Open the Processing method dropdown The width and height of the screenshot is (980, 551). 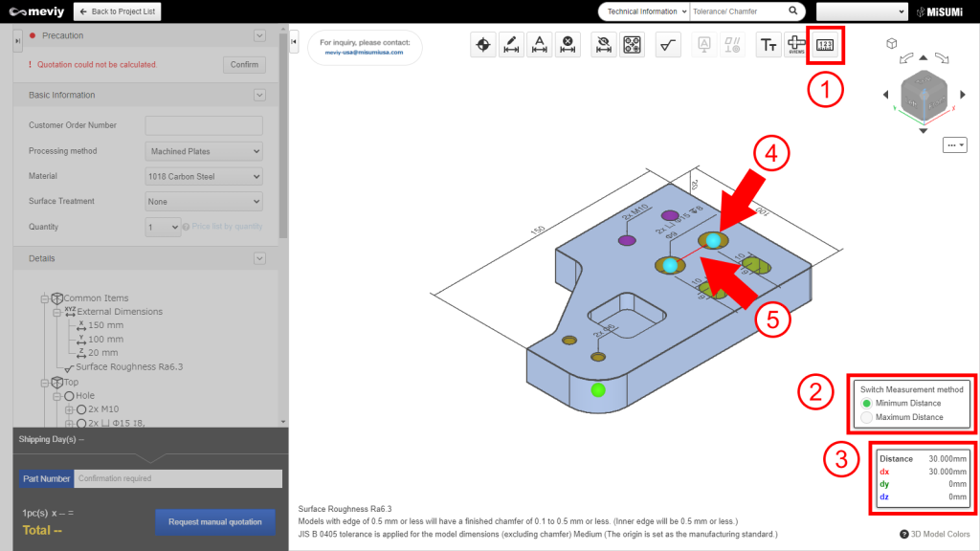click(203, 150)
